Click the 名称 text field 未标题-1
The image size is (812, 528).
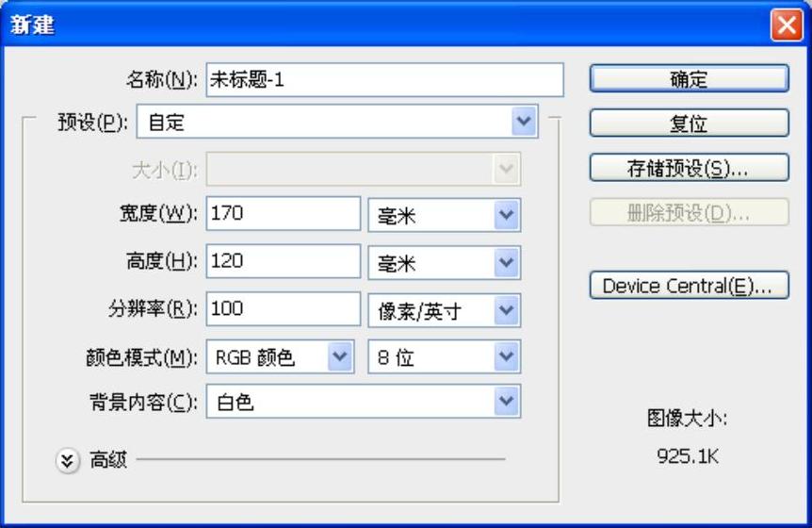pos(384,80)
